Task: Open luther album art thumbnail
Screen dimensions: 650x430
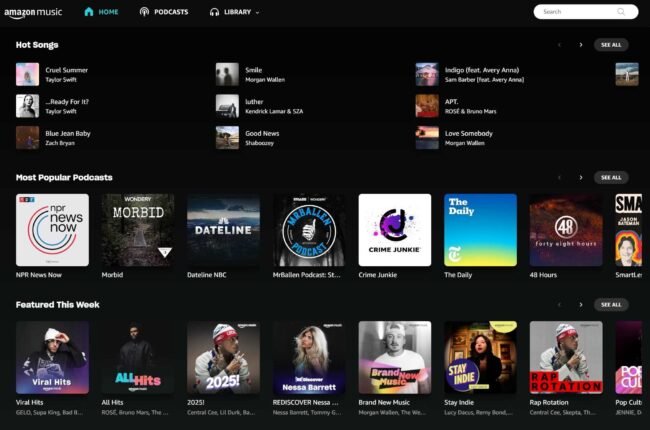Action: pyautogui.click(x=227, y=106)
